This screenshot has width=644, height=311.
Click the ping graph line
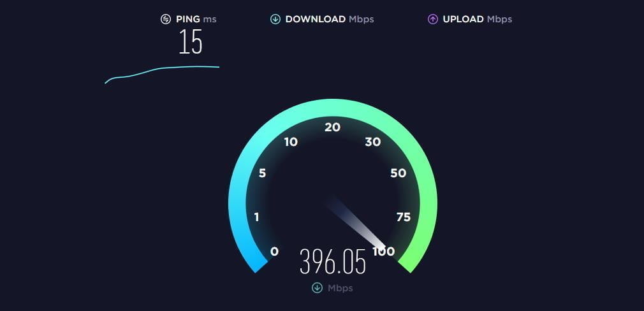[x=162, y=72]
